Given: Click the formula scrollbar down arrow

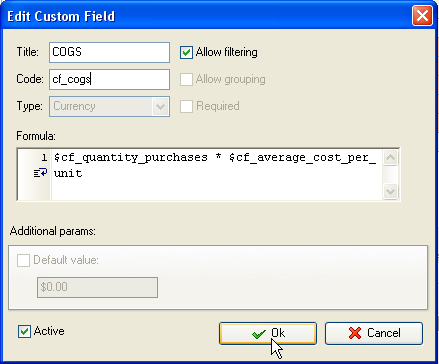Looking at the screenshot, I should pyautogui.click(x=390, y=191).
